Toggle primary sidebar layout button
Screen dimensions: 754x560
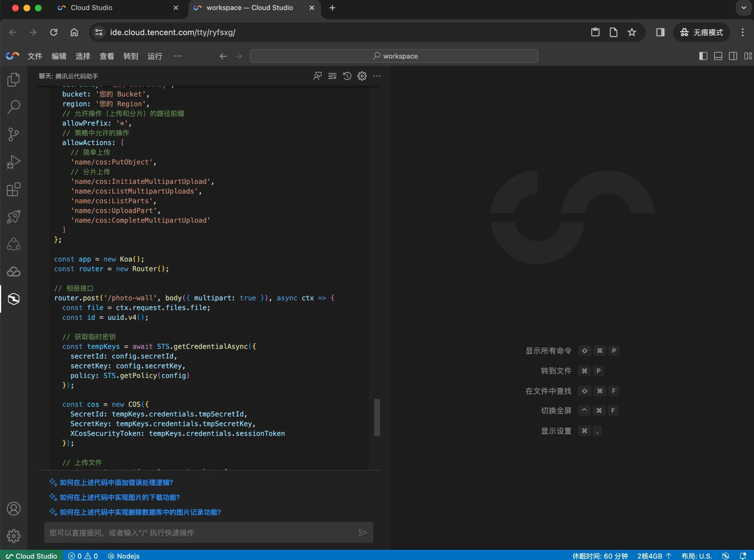[703, 56]
